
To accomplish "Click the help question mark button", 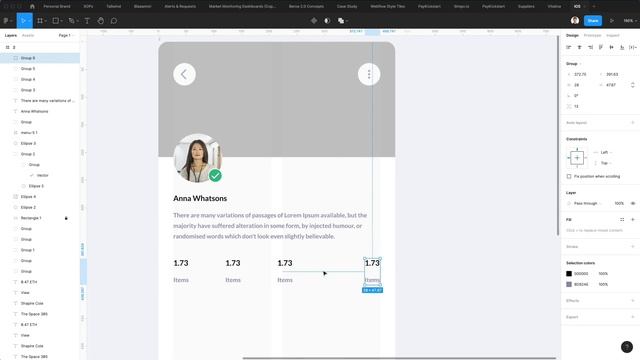I will point(627,347).
